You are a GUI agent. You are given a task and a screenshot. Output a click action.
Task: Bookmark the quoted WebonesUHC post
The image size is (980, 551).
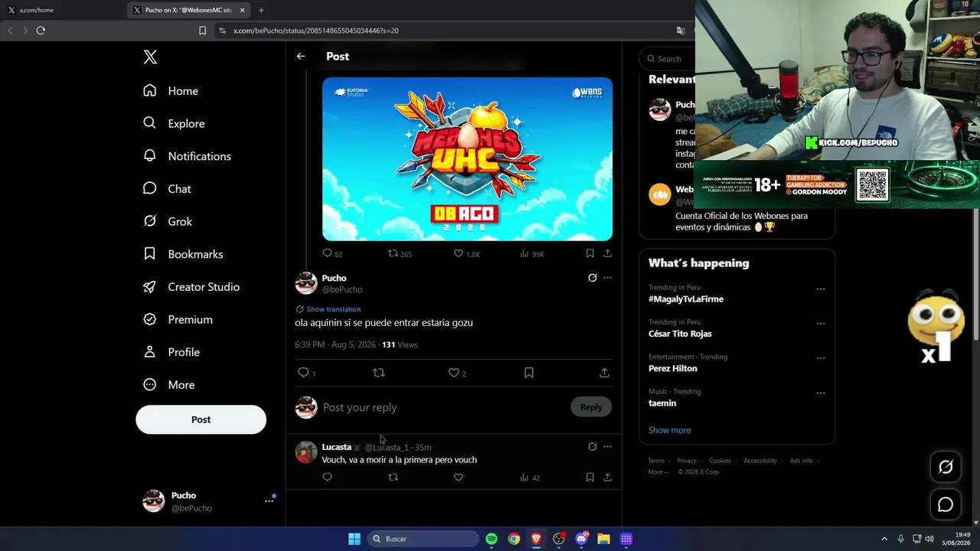pos(590,253)
